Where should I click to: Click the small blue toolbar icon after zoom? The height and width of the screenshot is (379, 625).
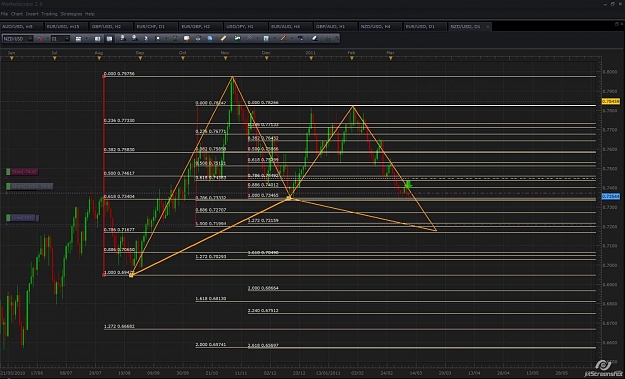click(146, 39)
